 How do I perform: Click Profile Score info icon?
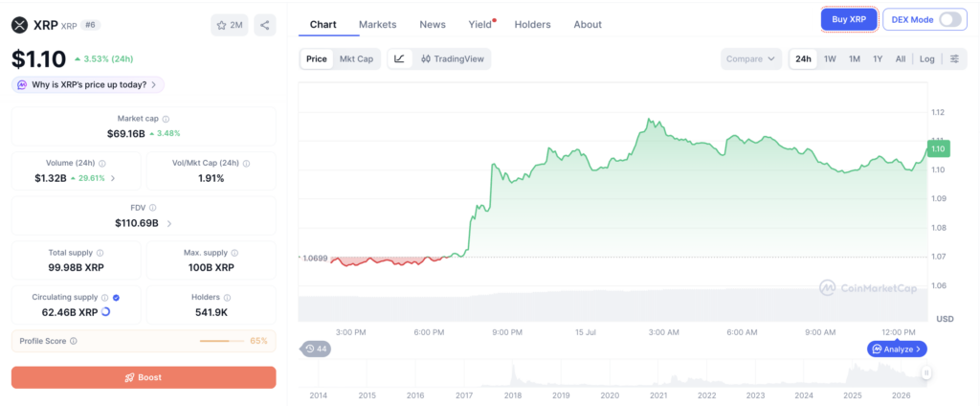(x=73, y=342)
